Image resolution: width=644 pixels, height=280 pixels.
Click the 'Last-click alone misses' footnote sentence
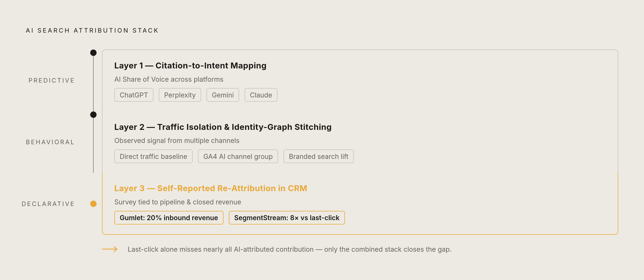coord(289,249)
